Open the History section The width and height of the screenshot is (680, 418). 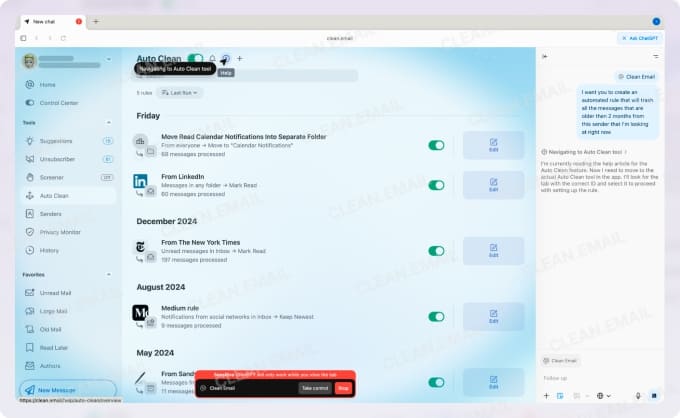[49, 250]
